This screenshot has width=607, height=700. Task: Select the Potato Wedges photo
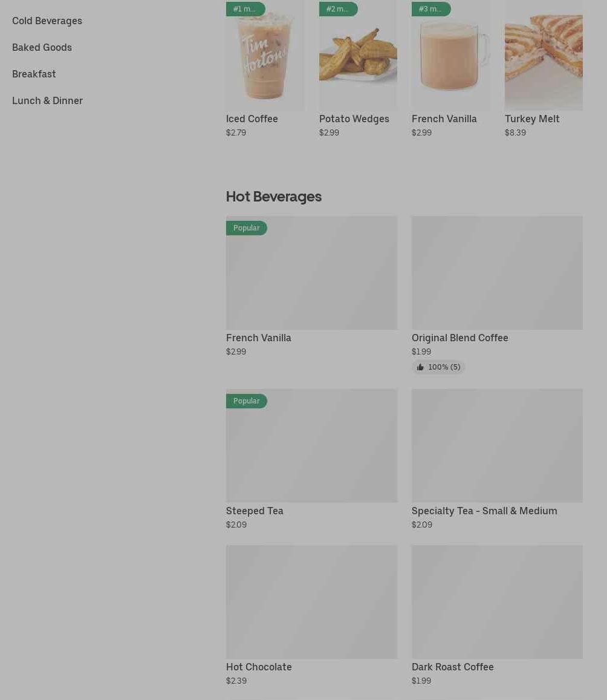click(x=358, y=55)
